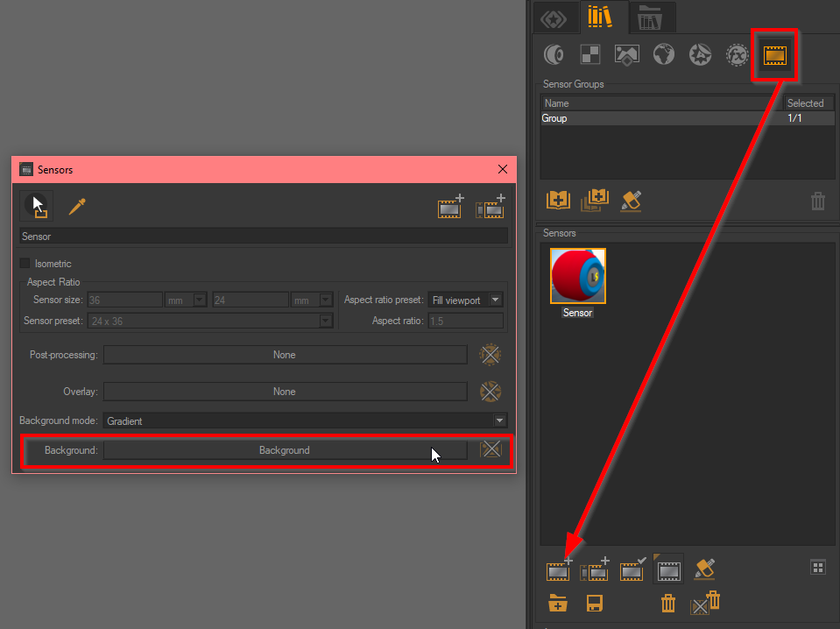
Task: Open the post-processing fx library icon
Action: (738, 54)
